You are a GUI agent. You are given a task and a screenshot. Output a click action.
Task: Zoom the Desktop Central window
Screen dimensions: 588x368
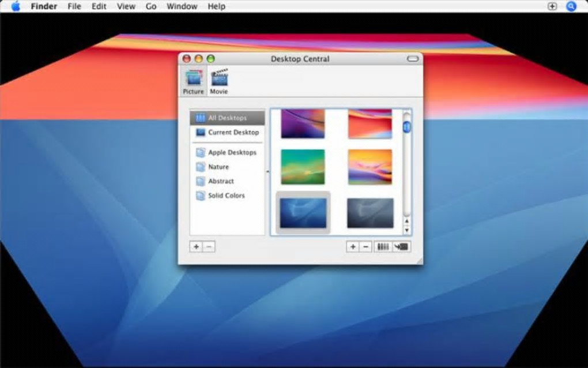point(211,58)
